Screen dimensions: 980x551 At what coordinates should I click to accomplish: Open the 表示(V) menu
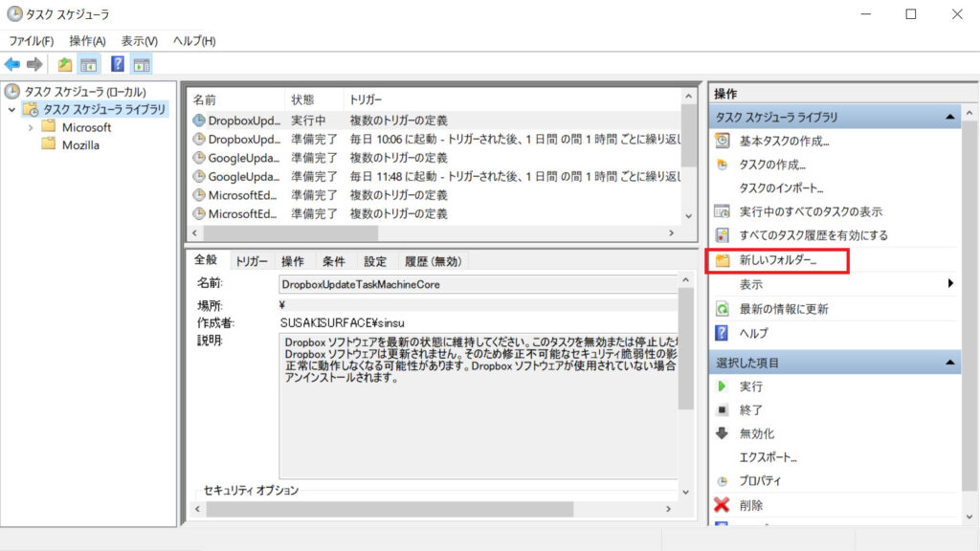140,40
